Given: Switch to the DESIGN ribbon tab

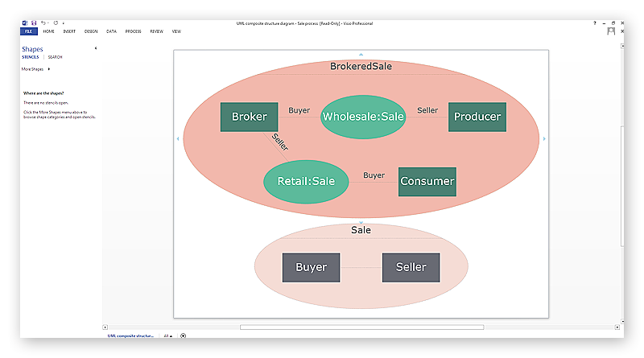Looking at the screenshot, I should pos(91,31).
